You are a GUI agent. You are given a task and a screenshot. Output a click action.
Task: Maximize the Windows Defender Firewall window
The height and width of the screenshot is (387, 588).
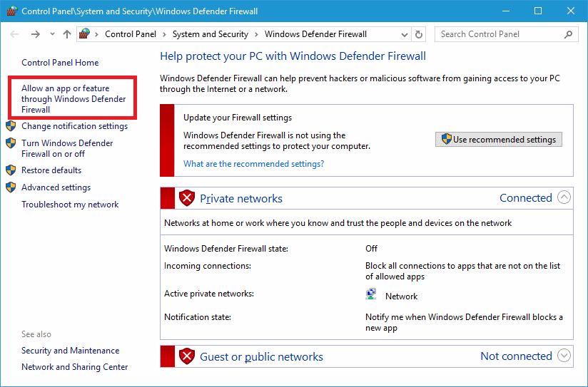tap(538, 11)
